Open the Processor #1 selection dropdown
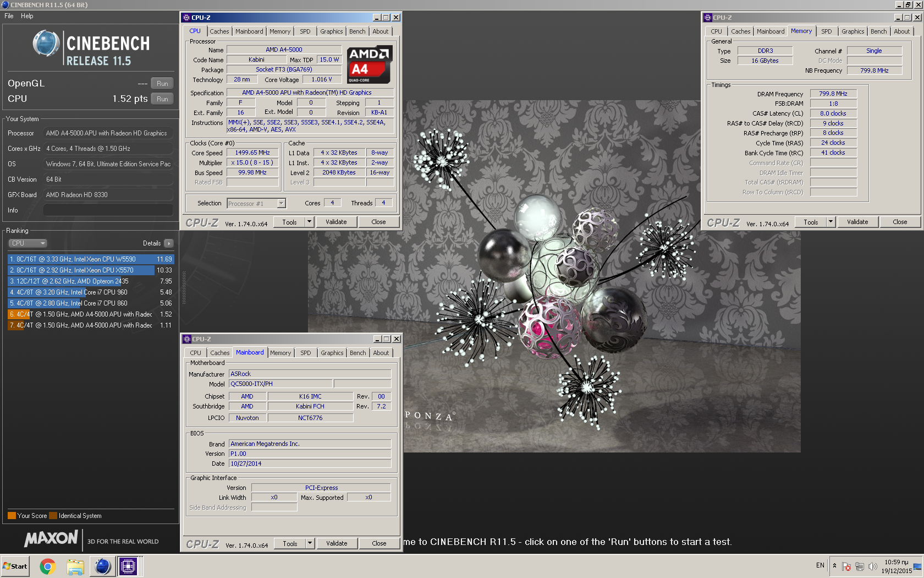The height and width of the screenshot is (578, 924). (x=256, y=204)
